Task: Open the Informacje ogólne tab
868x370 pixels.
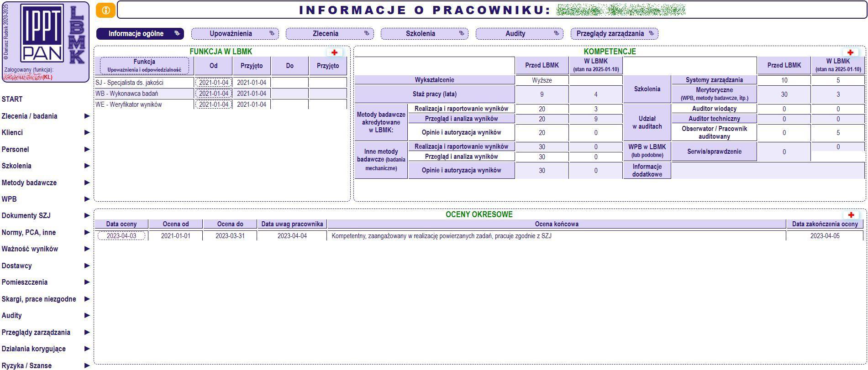Action: click(x=140, y=33)
